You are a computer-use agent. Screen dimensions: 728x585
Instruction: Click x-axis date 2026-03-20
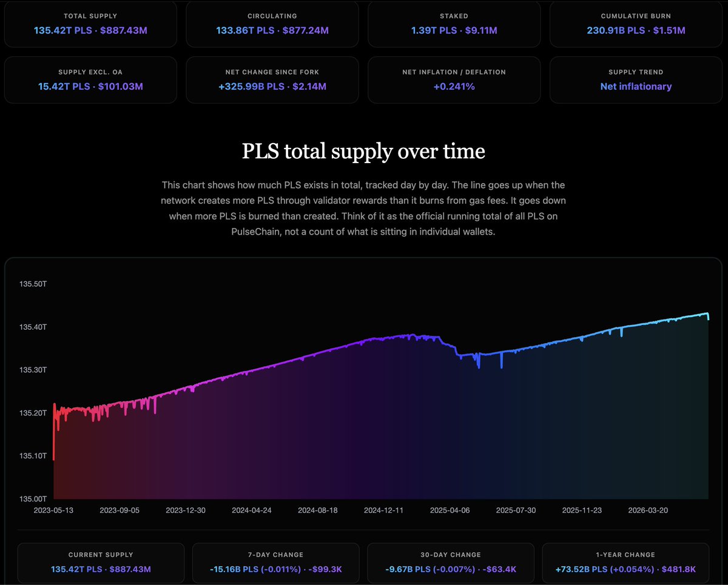(649, 510)
